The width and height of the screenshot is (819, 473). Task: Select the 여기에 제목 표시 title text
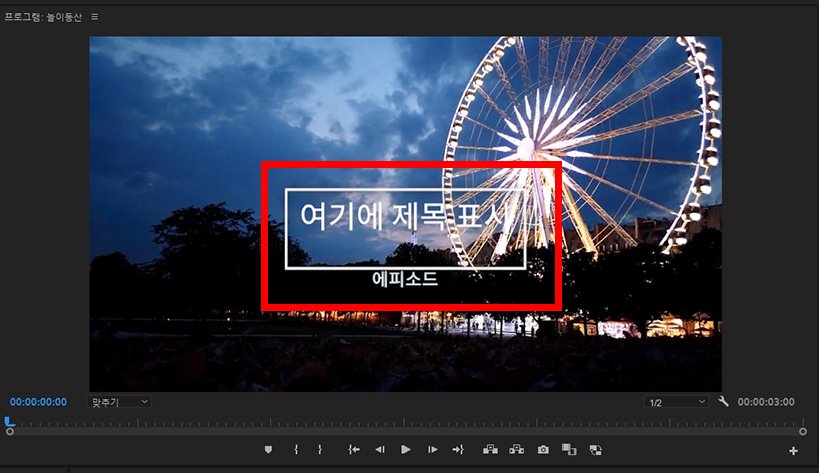[404, 214]
